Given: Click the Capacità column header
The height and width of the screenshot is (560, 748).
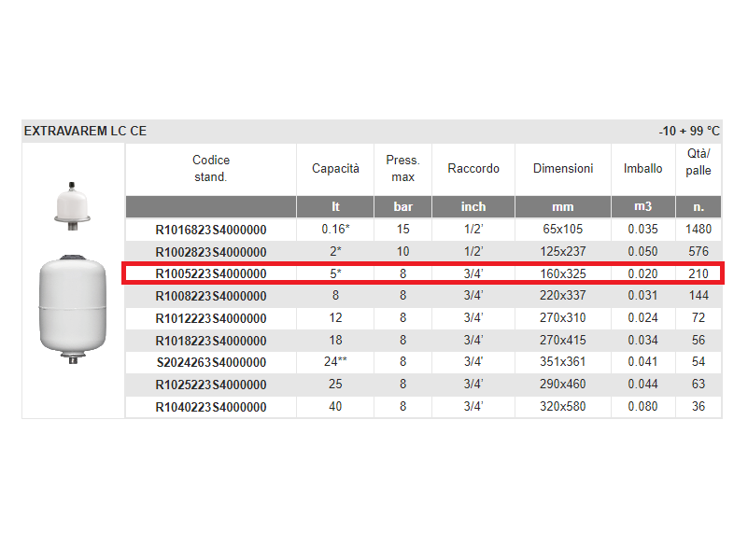Looking at the screenshot, I should click(335, 169).
